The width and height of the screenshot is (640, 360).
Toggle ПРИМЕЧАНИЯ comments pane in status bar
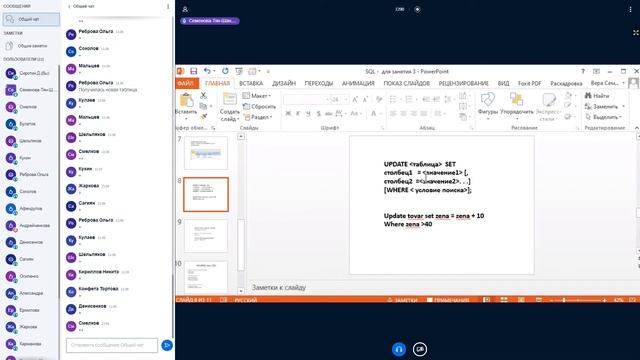pos(448,300)
